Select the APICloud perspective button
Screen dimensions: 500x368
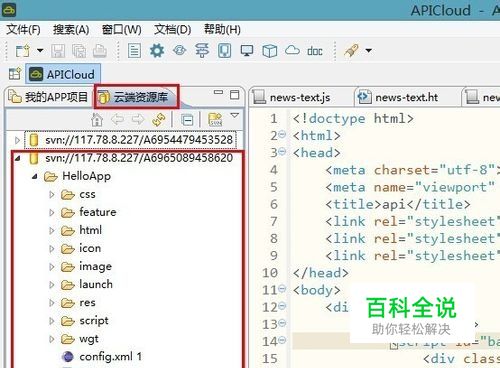tap(63, 74)
